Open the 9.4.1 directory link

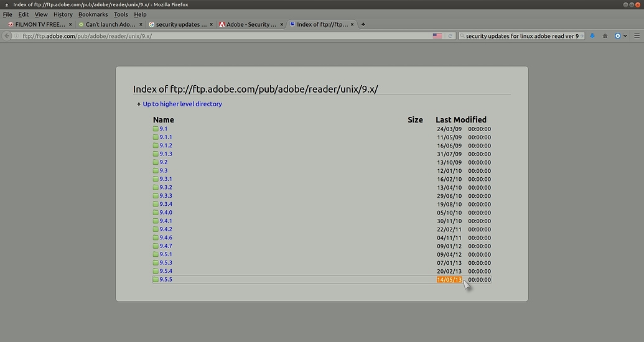[x=166, y=221]
